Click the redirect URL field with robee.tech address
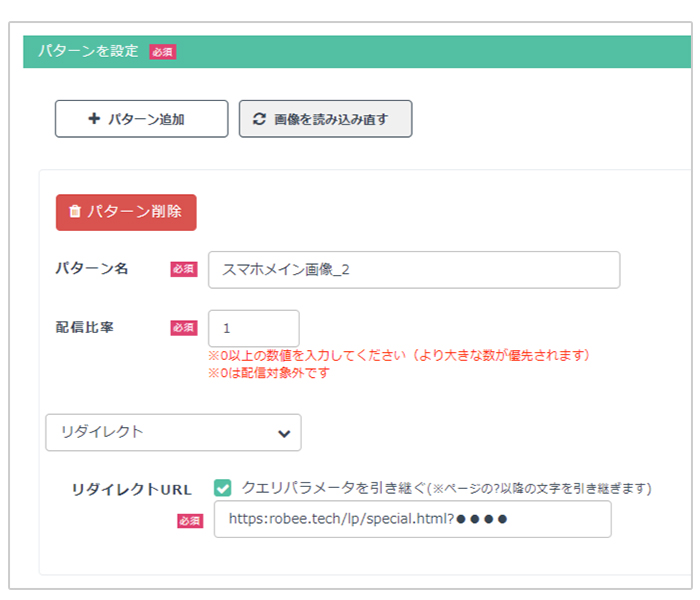The image size is (700, 600). pyautogui.click(x=412, y=519)
